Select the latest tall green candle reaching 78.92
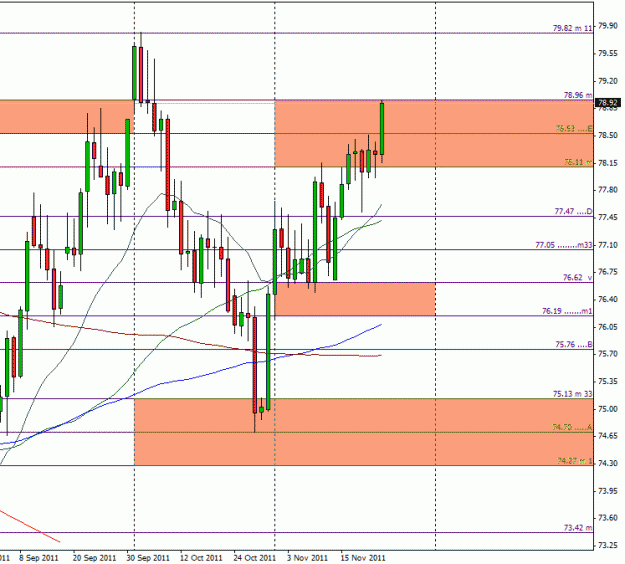This screenshot has height=564, width=625. tap(382, 129)
